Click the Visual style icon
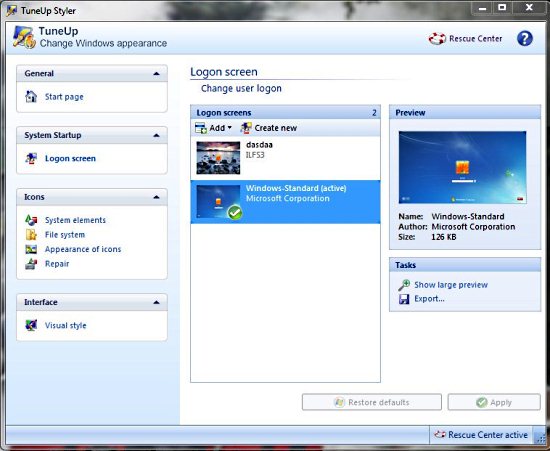550x451 pixels. pyautogui.click(x=31, y=325)
